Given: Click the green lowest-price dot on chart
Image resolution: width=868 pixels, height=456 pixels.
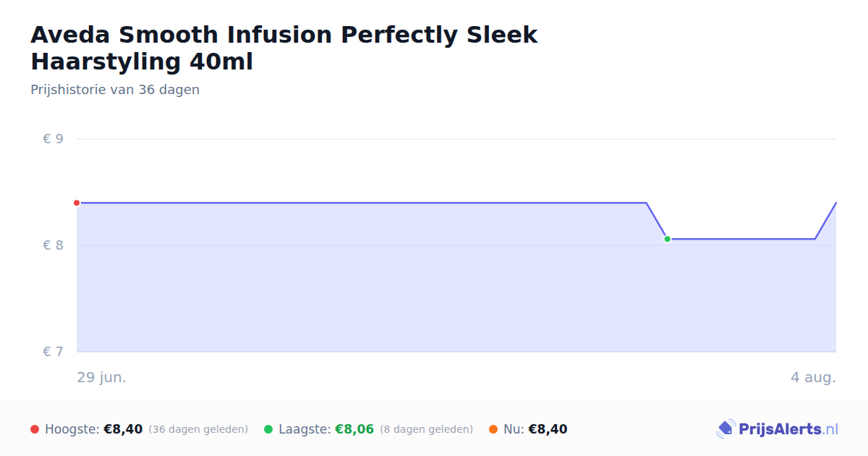Looking at the screenshot, I should click(667, 239).
